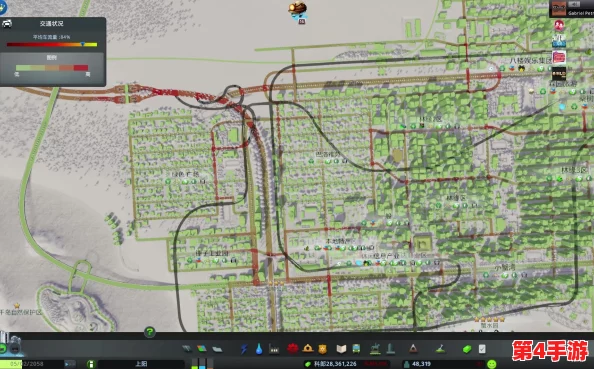Open the Fire Department helmet menu
Image resolution: width=594 pixels, height=369 pixels.
(308, 348)
